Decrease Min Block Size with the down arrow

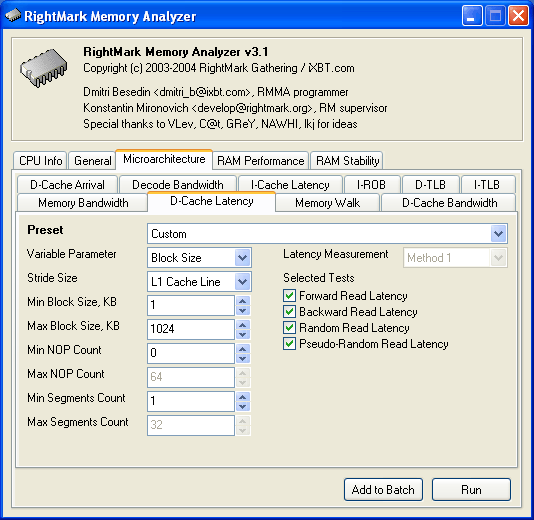point(242,310)
